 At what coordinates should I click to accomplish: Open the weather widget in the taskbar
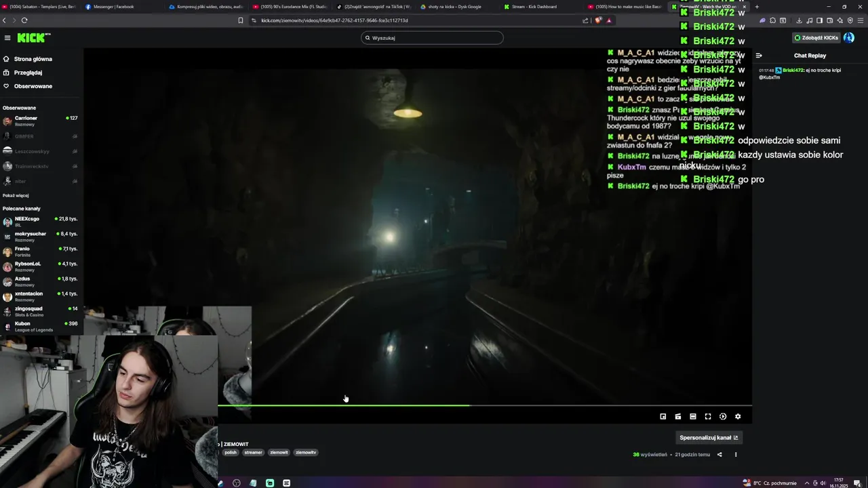click(x=770, y=483)
